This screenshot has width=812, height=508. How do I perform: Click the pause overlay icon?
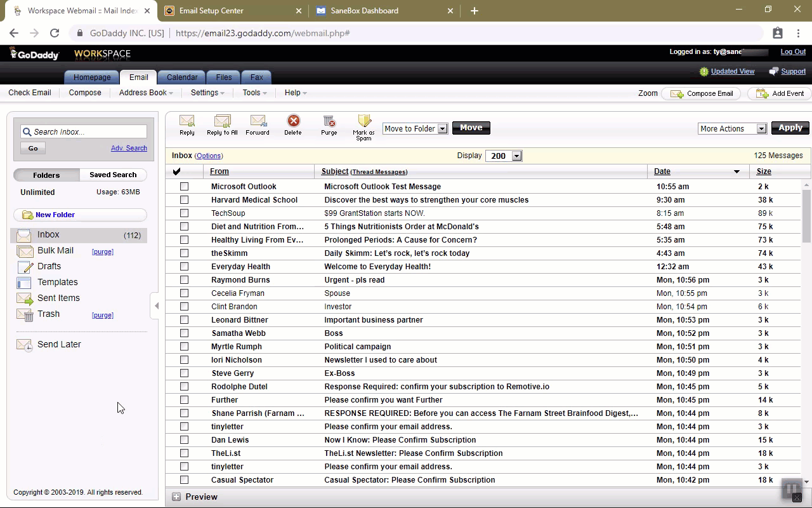pos(791,489)
